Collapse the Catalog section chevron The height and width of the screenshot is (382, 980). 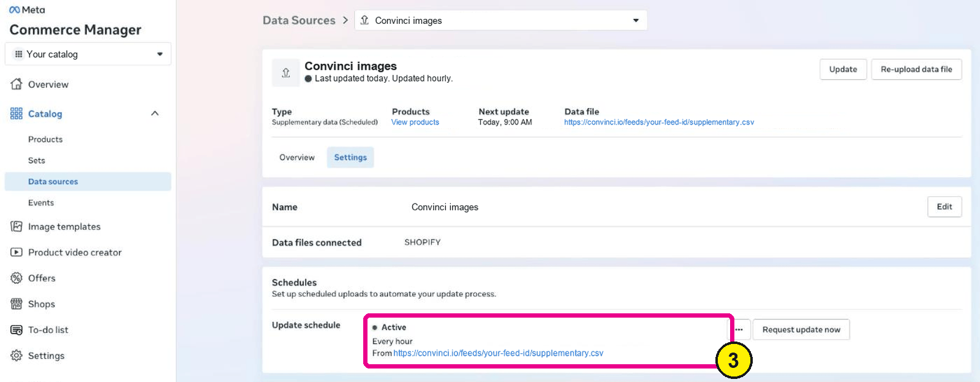click(155, 113)
